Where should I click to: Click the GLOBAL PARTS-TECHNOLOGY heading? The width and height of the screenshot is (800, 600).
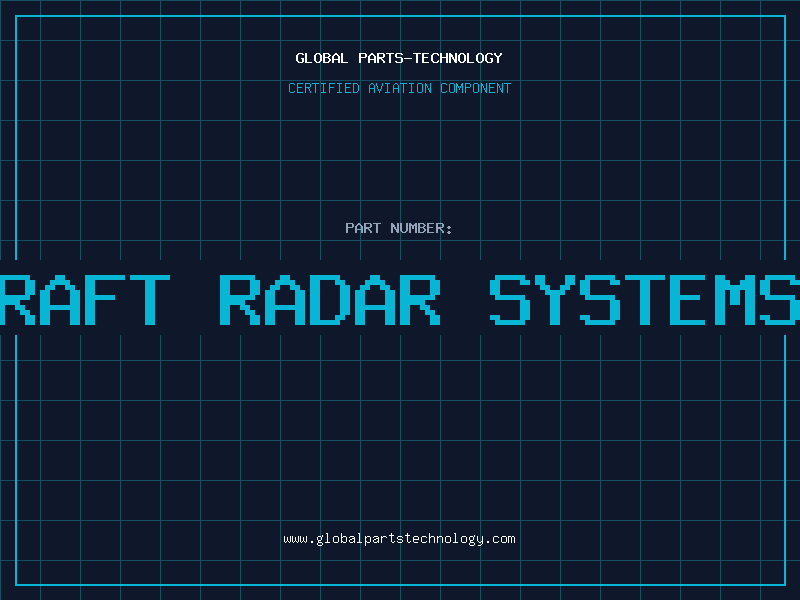pos(399,58)
